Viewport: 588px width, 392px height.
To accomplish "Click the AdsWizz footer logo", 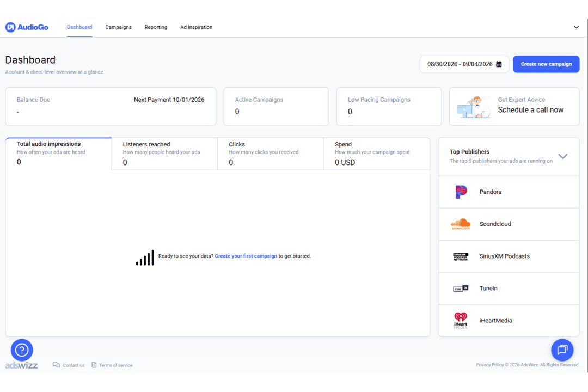I will (x=21, y=365).
